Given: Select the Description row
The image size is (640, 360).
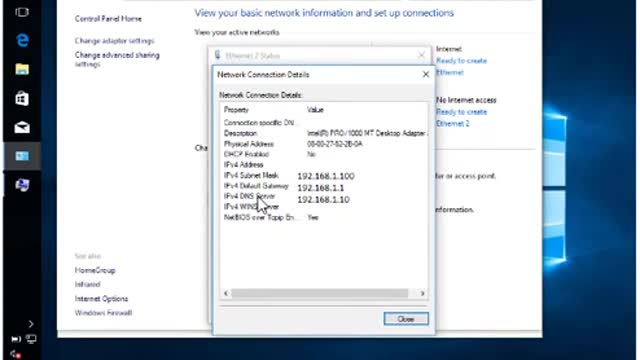Looking at the screenshot, I should 324,133.
